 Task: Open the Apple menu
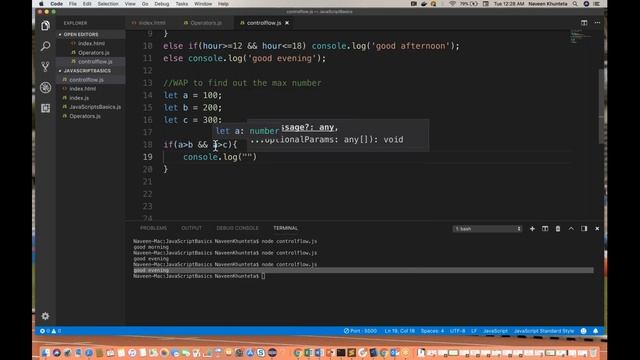tap(41, 4)
